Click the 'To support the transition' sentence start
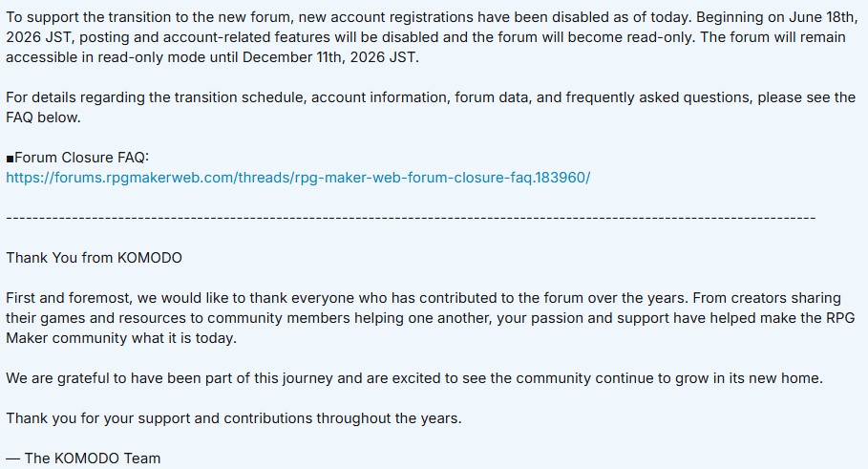 click(x=89, y=17)
